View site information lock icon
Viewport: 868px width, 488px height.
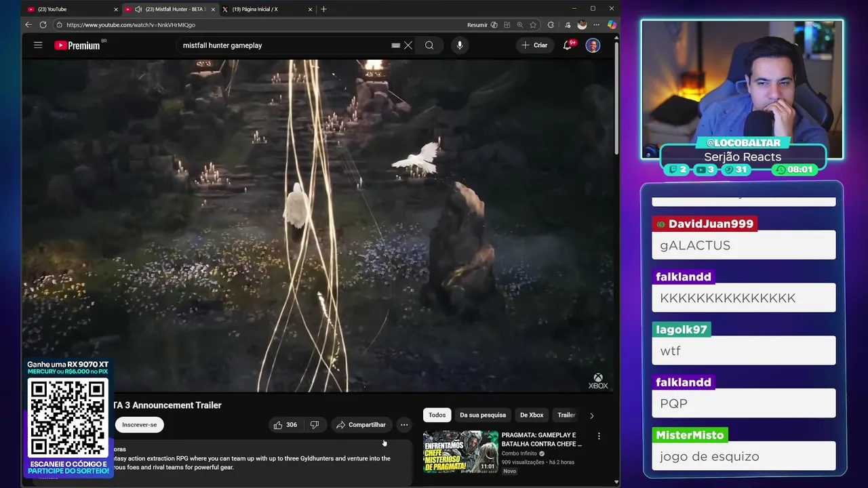click(60, 24)
